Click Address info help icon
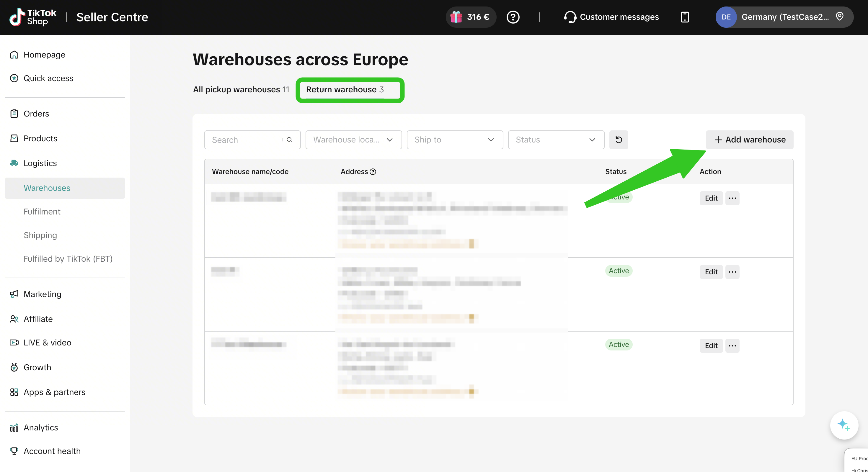This screenshot has width=868, height=472. click(373, 172)
